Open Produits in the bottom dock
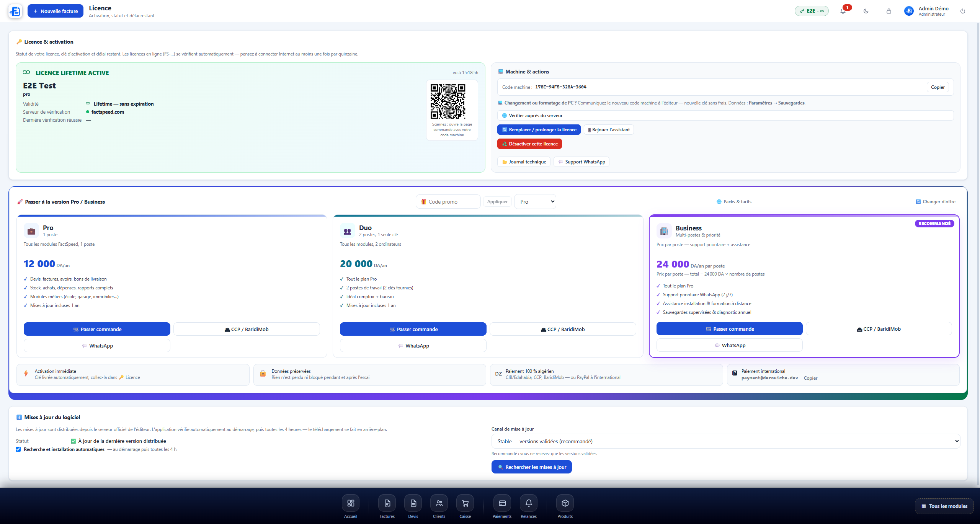Viewport: 980px width, 524px height. 565,507
